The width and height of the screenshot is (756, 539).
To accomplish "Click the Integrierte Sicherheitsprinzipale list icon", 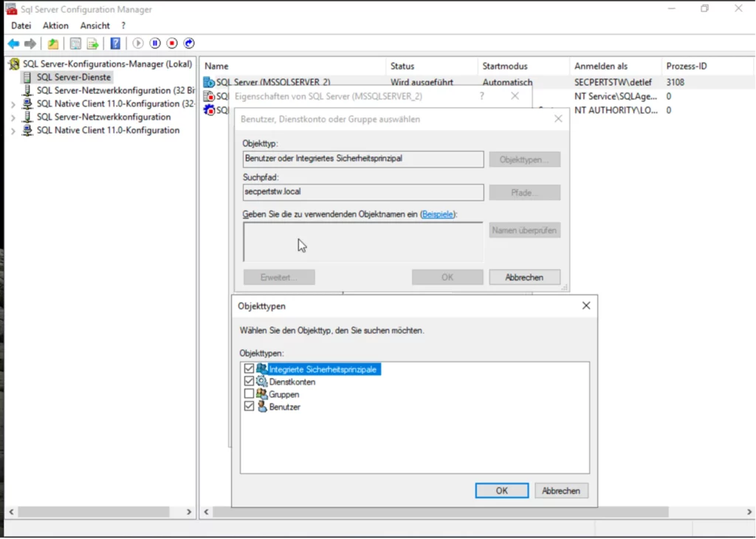I will coord(262,369).
